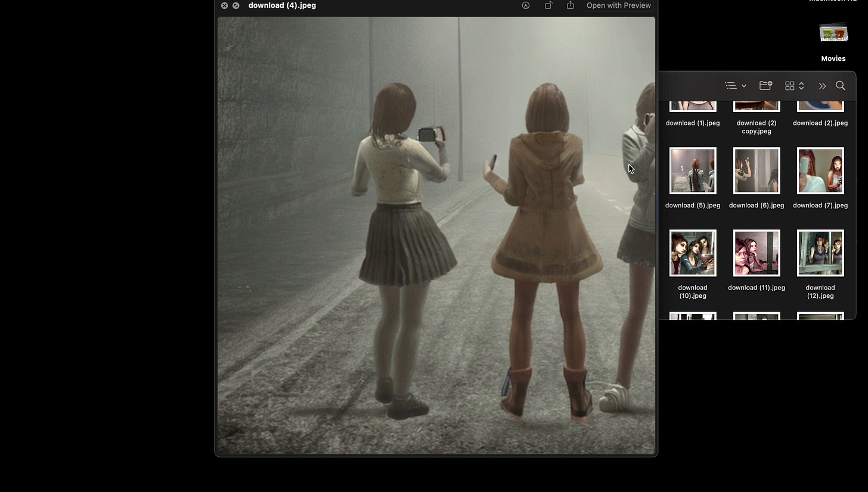This screenshot has width=868, height=492.
Task: Select the Movies folder icon on desktop
Action: click(x=833, y=33)
